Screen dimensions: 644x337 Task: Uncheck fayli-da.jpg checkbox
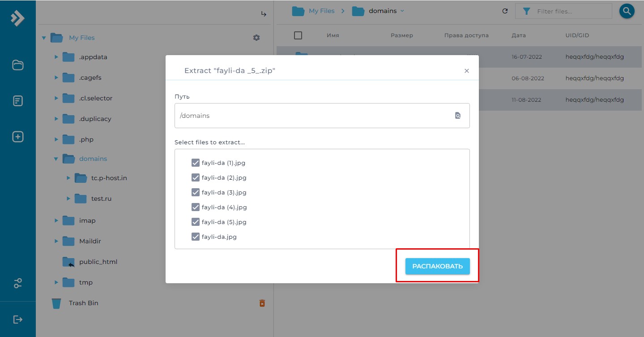(195, 237)
